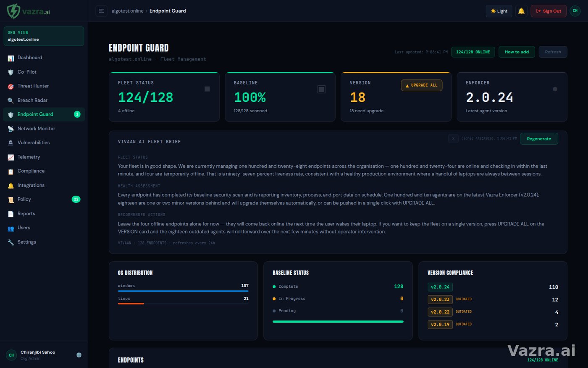
Task: Click the Enforcer card status dot
Action: pyautogui.click(x=555, y=89)
